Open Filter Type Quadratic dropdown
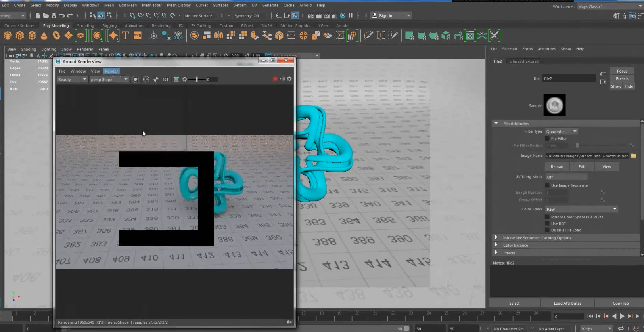Viewport: 644px width, 332px height. (561, 132)
